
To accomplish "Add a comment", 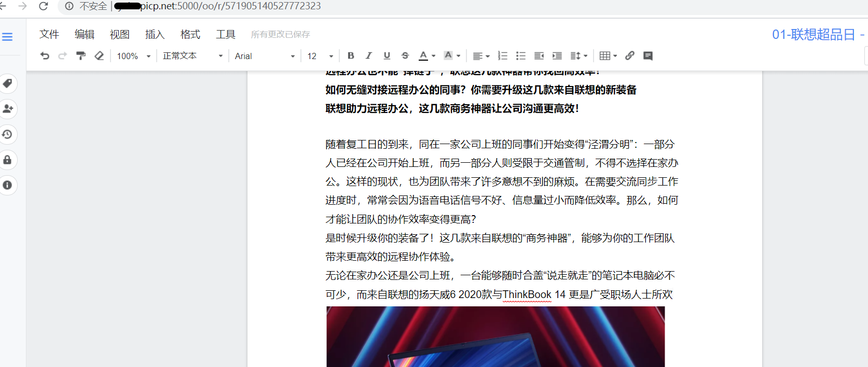I will coord(647,55).
